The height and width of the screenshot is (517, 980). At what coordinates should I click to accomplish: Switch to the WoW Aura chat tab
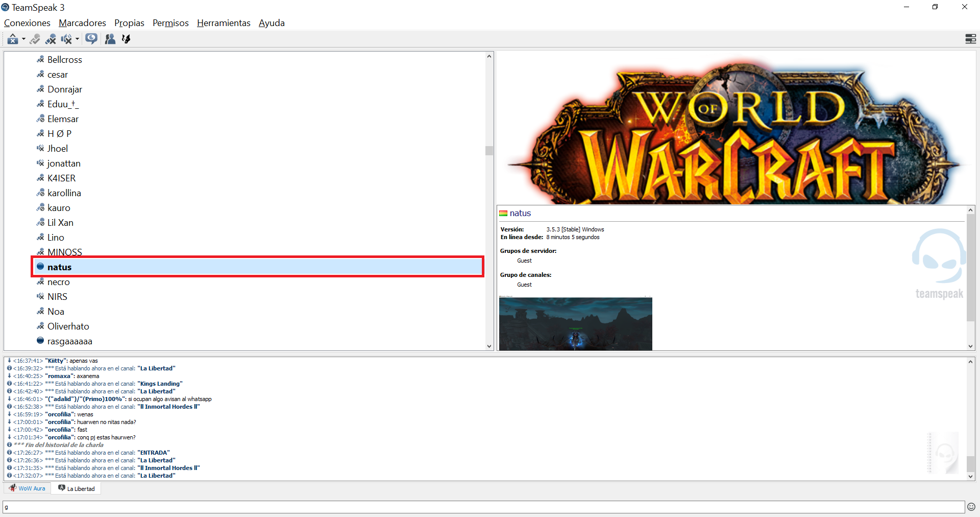tap(28, 488)
